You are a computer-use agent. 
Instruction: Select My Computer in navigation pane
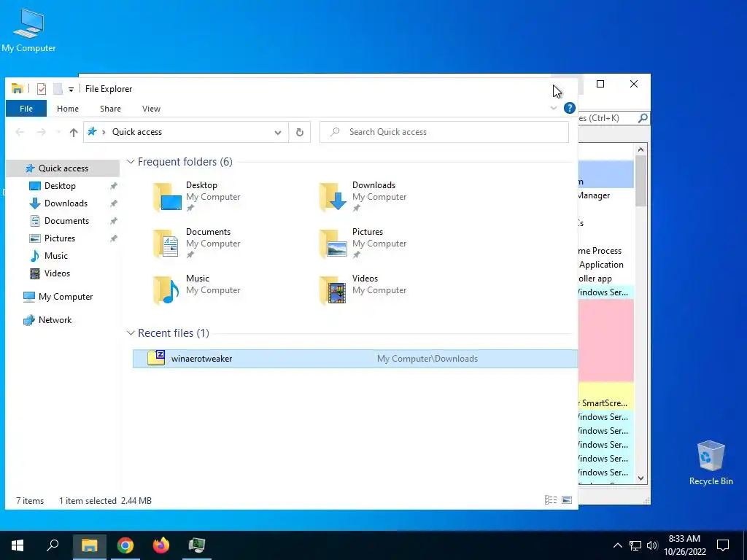coord(65,297)
